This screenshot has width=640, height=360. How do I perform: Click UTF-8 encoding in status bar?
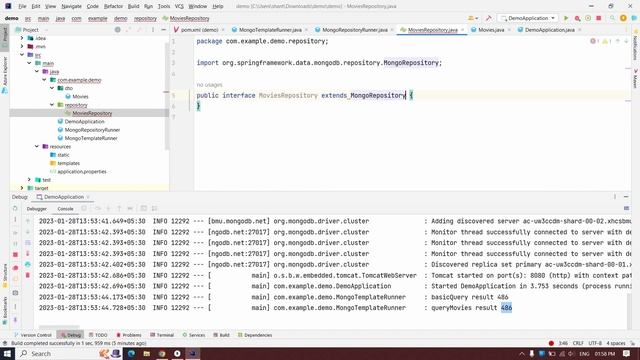click(x=595, y=343)
